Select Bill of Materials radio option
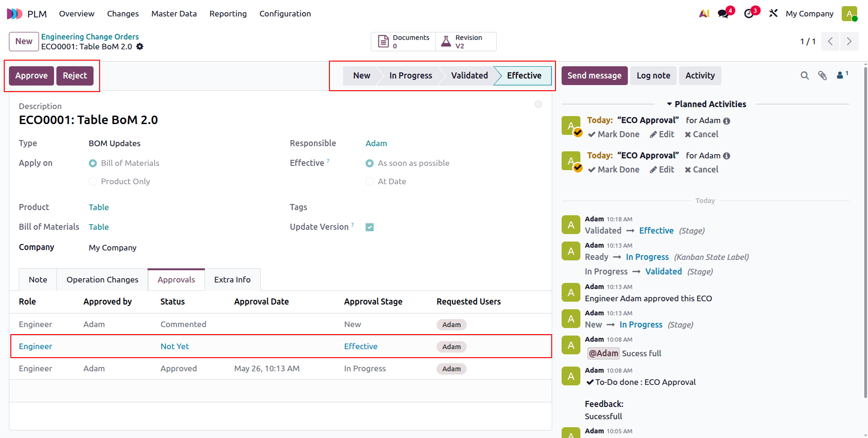Viewport: 868px width, 438px height. [x=93, y=164]
